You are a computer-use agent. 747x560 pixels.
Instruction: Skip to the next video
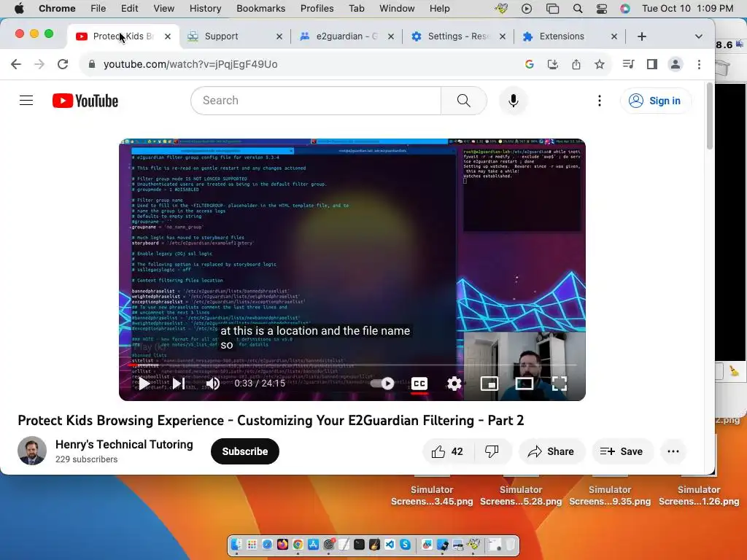click(179, 384)
